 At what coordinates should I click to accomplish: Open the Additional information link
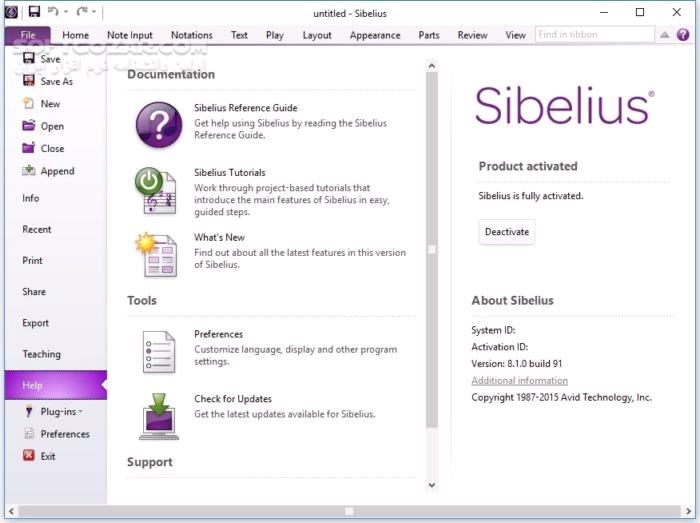(519, 381)
